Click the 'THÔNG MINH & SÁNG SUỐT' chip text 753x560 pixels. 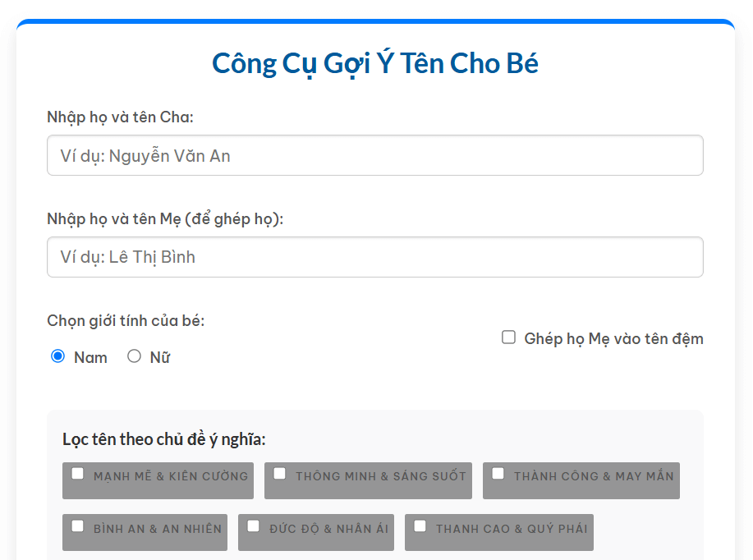(380, 476)
